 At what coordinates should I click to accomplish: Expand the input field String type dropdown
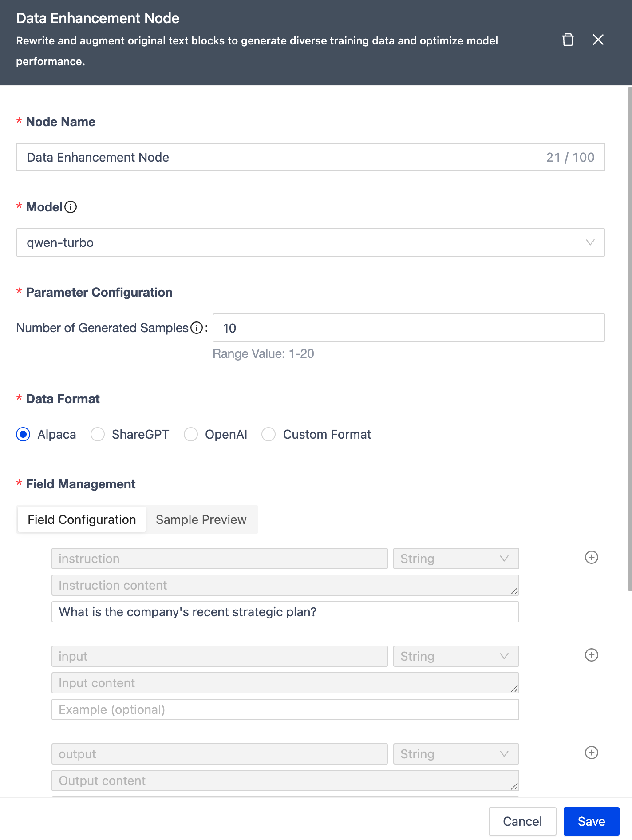click(x=456, y=656)
